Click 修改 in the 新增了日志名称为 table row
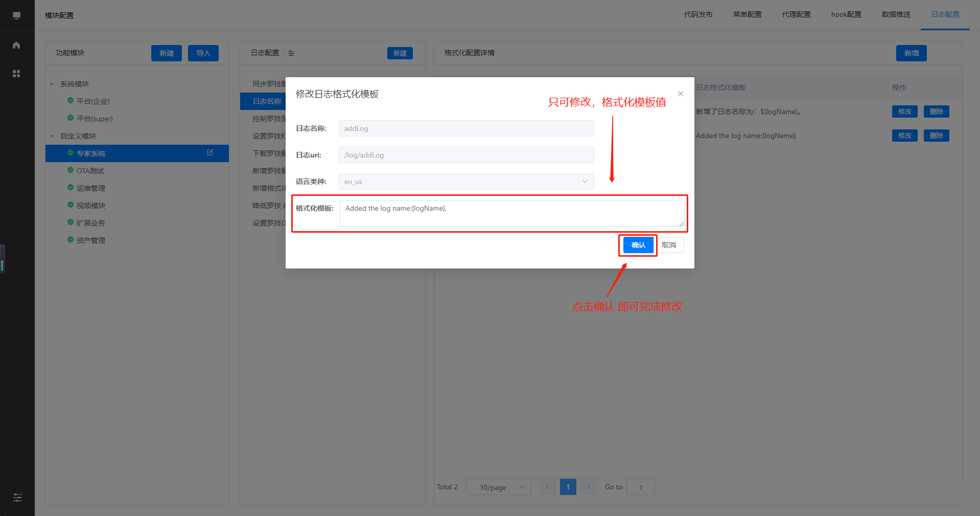 [905, 111]
